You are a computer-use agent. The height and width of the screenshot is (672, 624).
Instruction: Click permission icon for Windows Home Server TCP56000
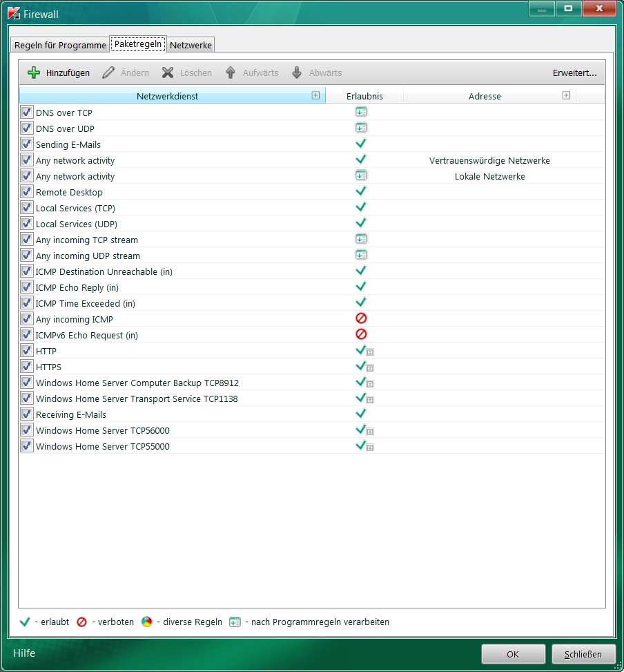[x=364, y=430]
